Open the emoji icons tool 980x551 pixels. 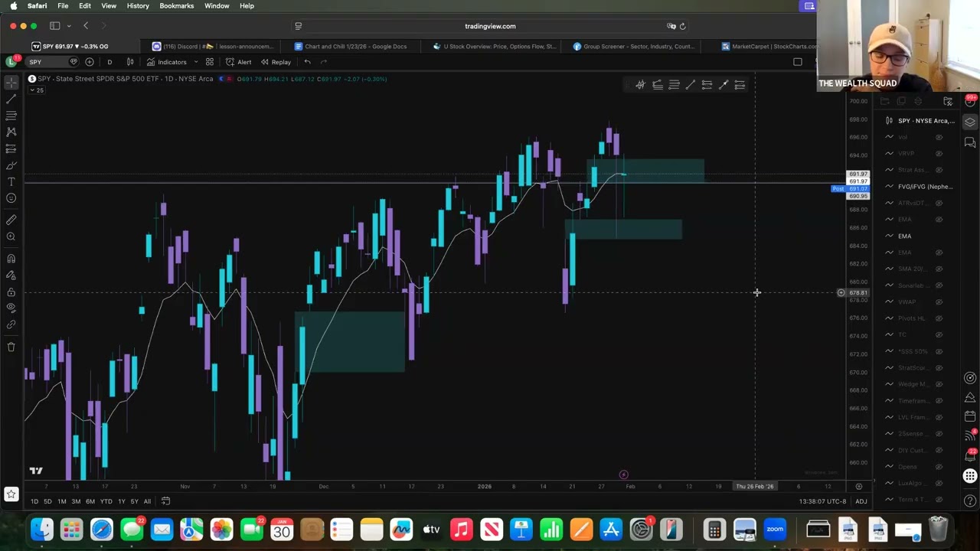11,198
